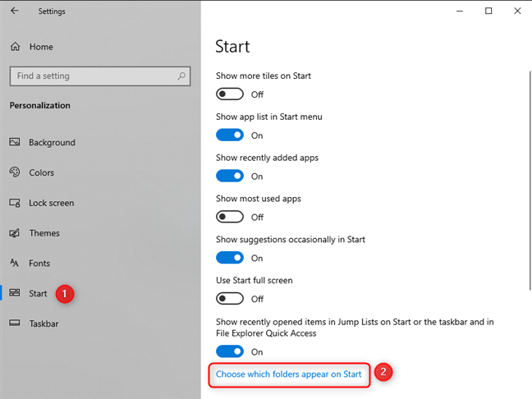Disable Show recently added apps
This screenshot has height=399, width=532.
(x=230, y=176)
